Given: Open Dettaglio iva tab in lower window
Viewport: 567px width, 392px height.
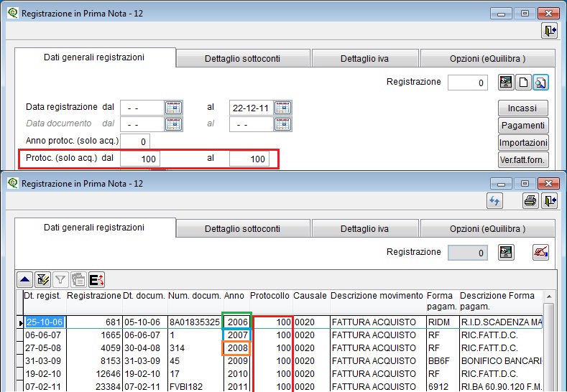Looking at the screenshot, I should coord(365,229).
